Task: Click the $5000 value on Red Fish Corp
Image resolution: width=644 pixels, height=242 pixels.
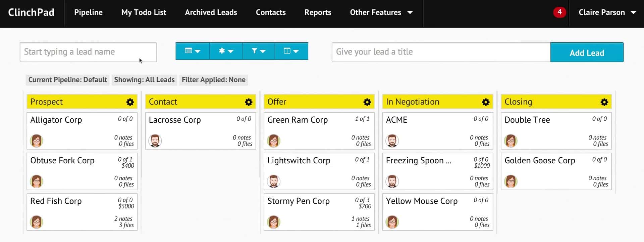Action: (x=126, y=206)
